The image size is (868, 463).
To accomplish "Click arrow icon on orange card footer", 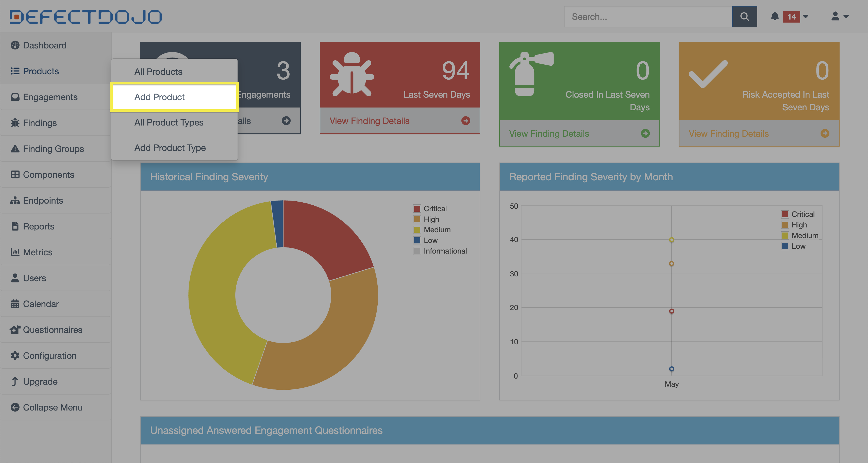I will pyautogui.click(x=825, y=133).
